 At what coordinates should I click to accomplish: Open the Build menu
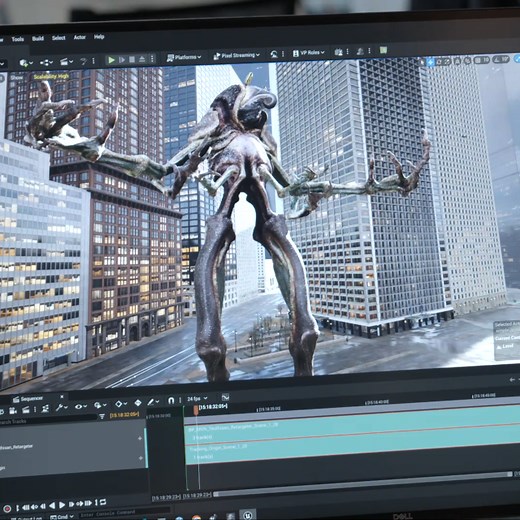[x=38, y=39]
